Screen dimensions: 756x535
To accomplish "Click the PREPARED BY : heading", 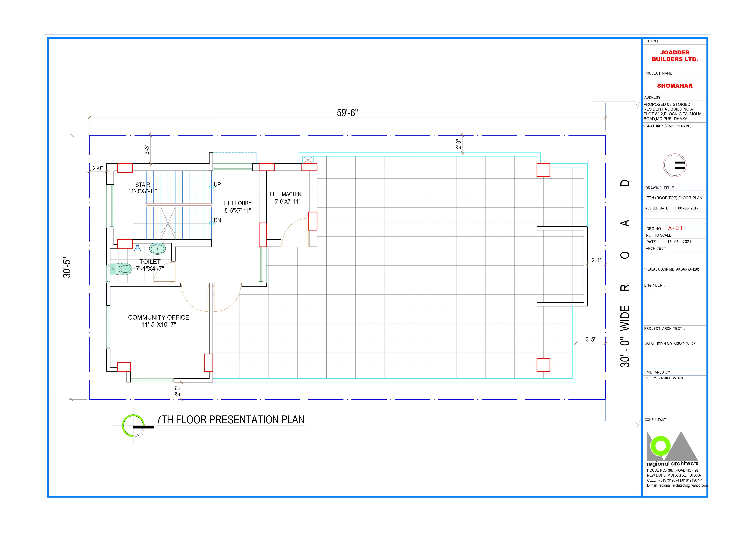I will pyautogui.click(x=659, y=372).
